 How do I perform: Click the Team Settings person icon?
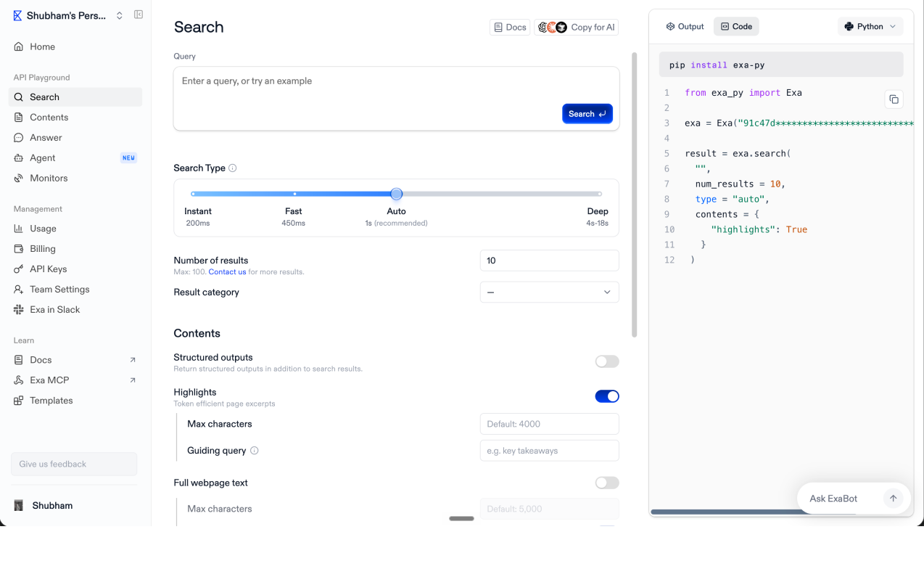click(19, 290)
